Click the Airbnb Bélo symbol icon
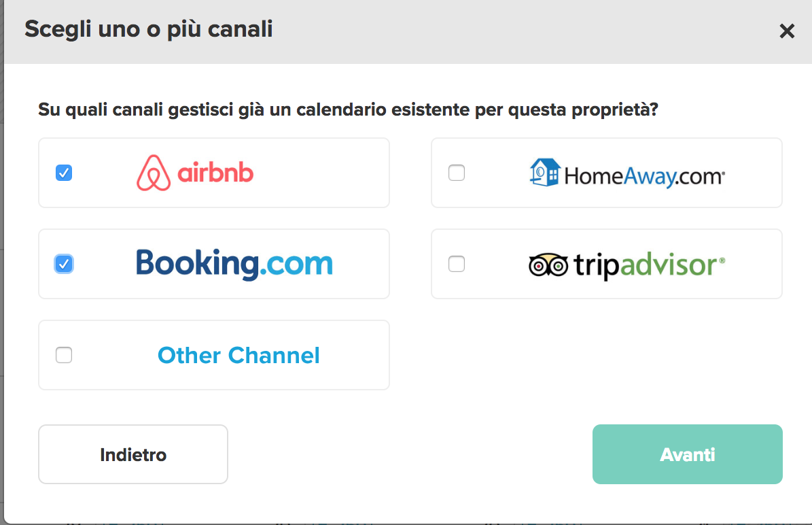 click(x=154, y=173)
